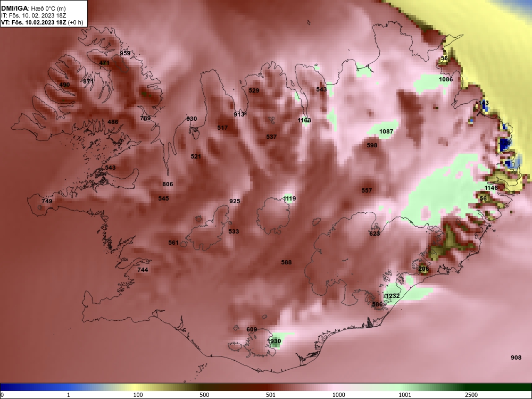The width and height of the screenshot is (532, 399).
Task: Select the 749 label on the peninsula
Action: (47, 201)
